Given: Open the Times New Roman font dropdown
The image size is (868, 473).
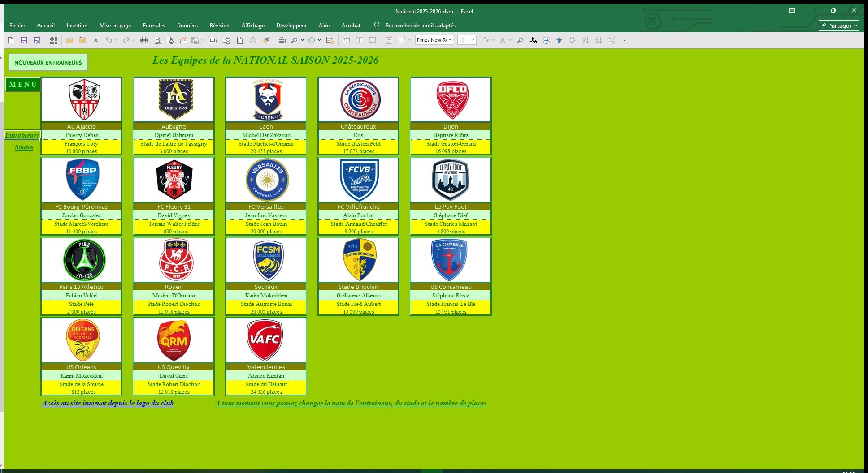Looking at the screenshot, I should pyautogui.click(x=450, y=40).
